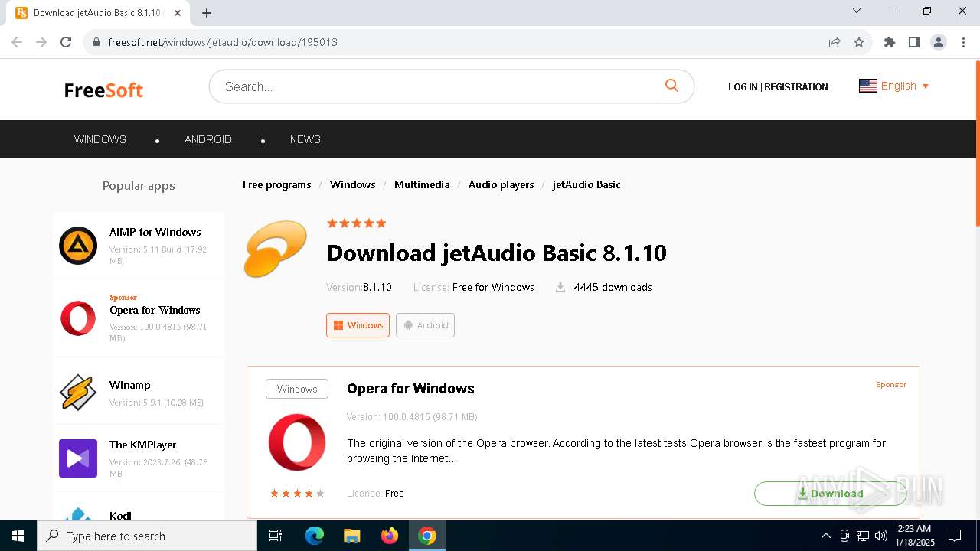The height and width of the screenshot is (551, 980).
Task: Go to jetAudio Basic breadcrumb
Action: pos(586,184)
